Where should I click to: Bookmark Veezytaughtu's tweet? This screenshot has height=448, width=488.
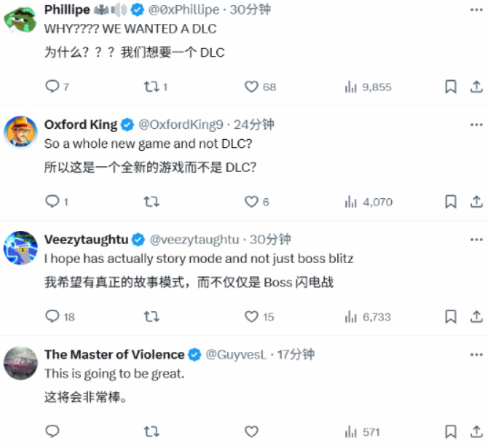451,316
